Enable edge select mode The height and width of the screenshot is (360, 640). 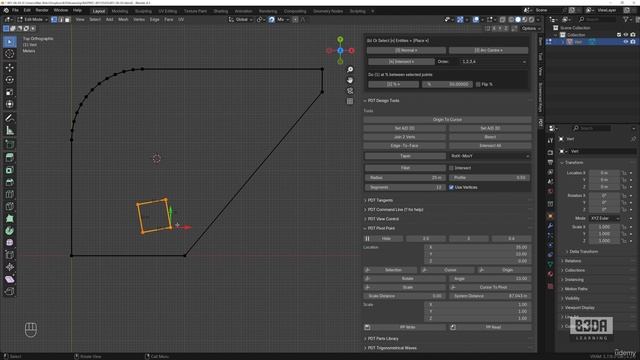click(x=61, y=19)
